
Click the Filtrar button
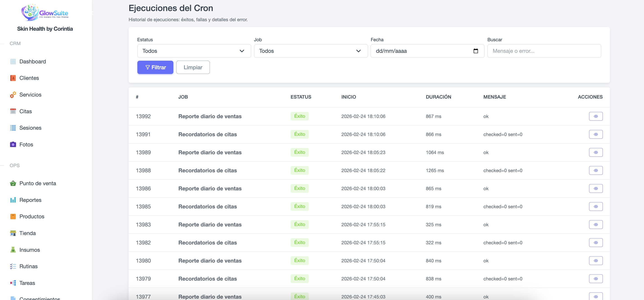tap(155, 67)
